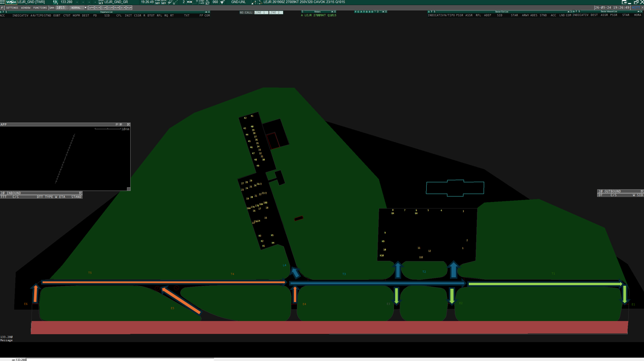Click the QNH 1015 value field
The width and height of the screenshot is (644, 361).
tap(60, 8)
